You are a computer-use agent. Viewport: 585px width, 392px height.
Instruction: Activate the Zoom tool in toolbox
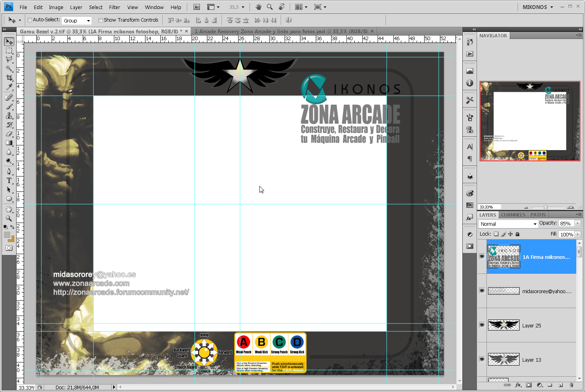pos(9,218)
